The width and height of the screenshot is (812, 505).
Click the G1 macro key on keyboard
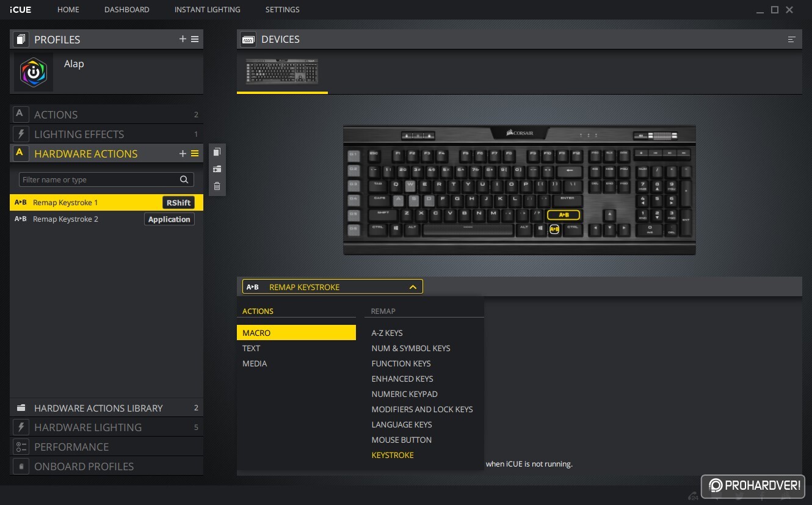click(x=353, y=154)
